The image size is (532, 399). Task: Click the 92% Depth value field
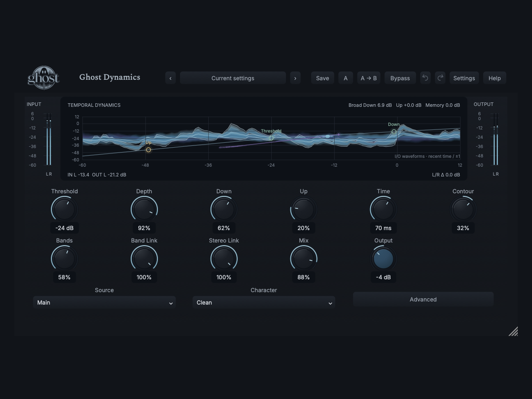coord(144,228)
